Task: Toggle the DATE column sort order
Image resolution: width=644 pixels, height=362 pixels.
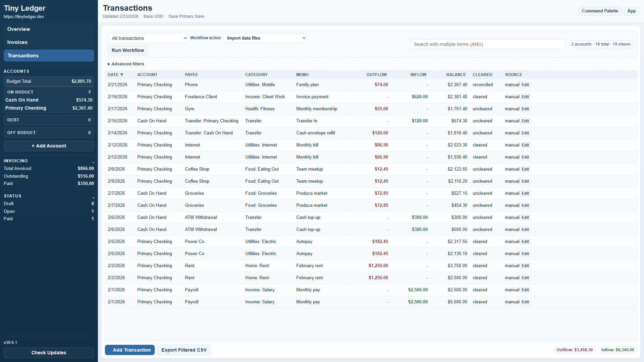Action: click(116, 74)
